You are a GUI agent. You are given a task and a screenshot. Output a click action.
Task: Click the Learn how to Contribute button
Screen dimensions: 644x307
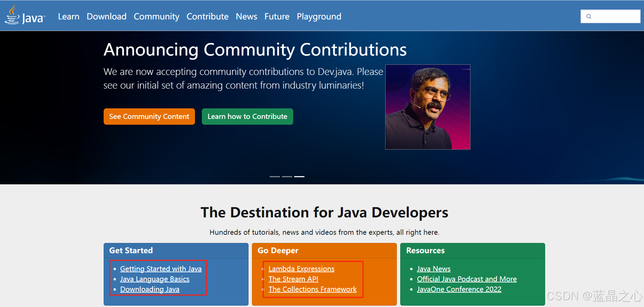click(248, 117)
